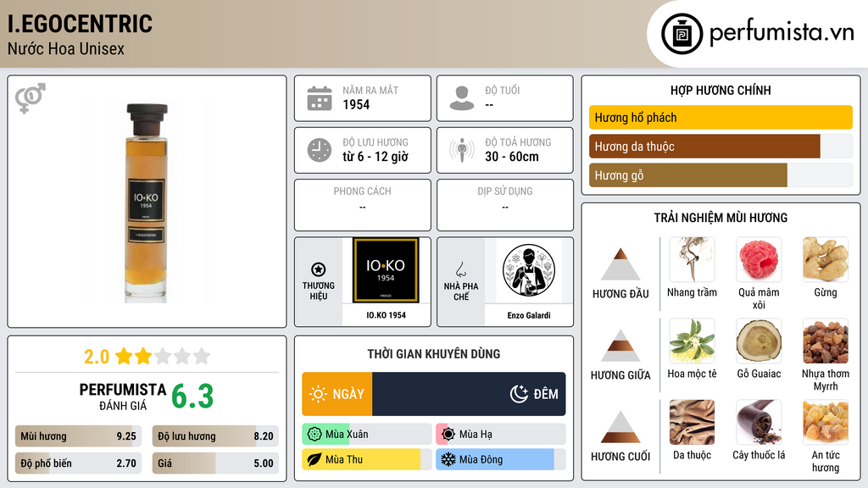Click the star badge icon above Thương hiệu

click(319, 269)
